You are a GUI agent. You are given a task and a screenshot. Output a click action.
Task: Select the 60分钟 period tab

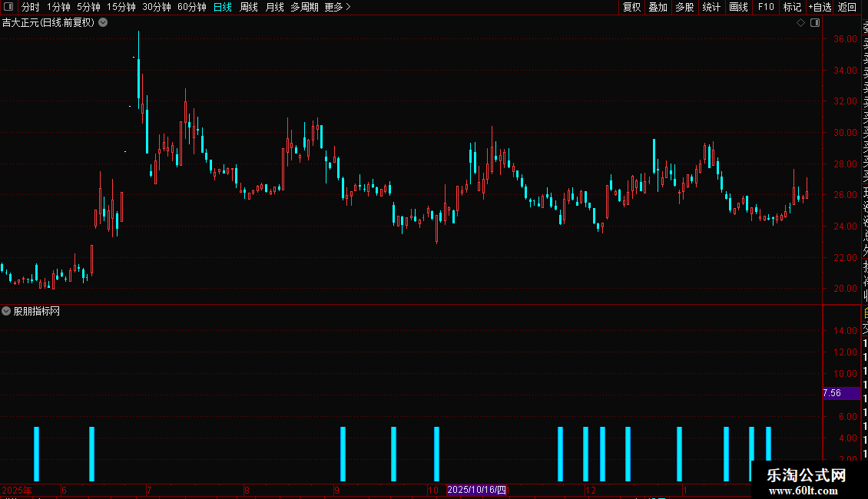click(x=192, y=7)
